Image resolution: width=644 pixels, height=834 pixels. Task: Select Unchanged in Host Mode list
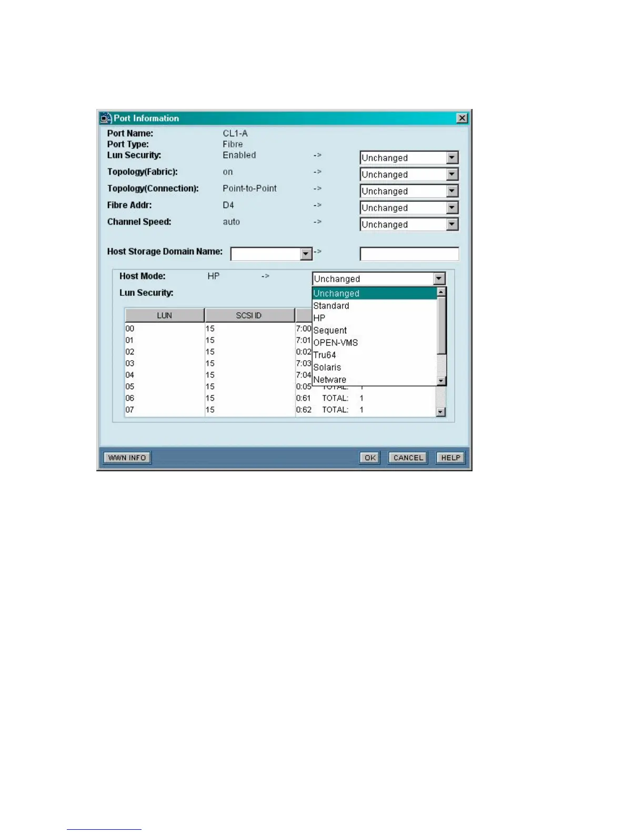[374, 293]
